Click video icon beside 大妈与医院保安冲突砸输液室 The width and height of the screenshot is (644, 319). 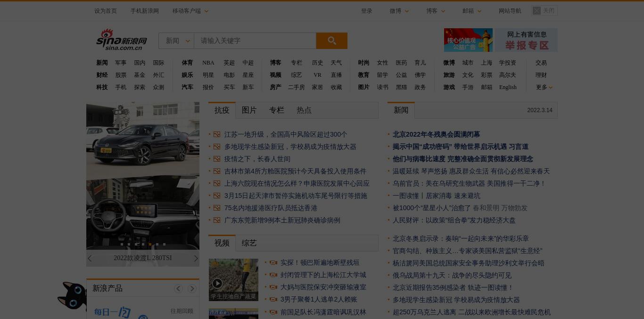coord(273,287)
